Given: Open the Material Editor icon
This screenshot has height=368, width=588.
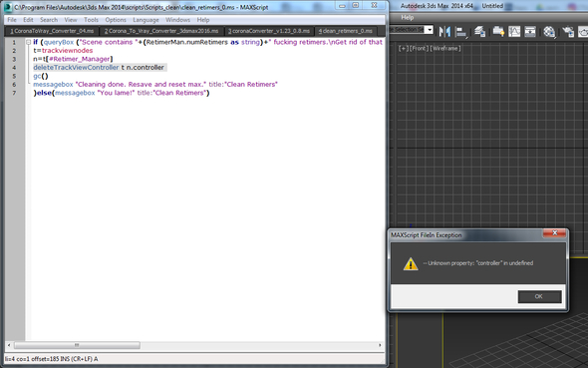Looking at the screenshot, I should click(549, 32).
